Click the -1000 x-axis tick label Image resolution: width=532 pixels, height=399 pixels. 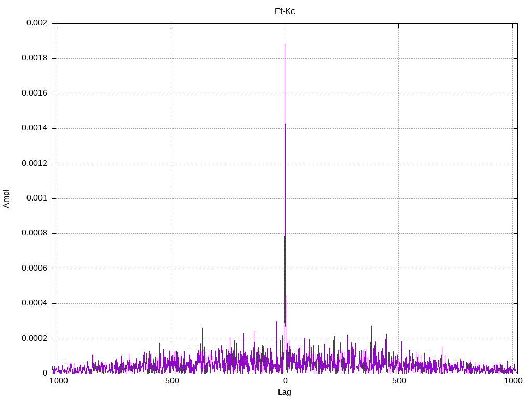pyautogui.click(x=57, y=381)
